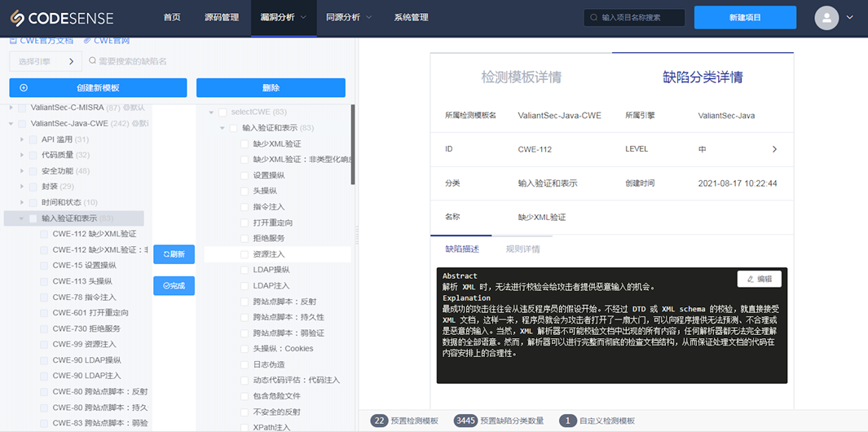
Task: Click the 创建新模板 button
Action: tap(98, 87)
